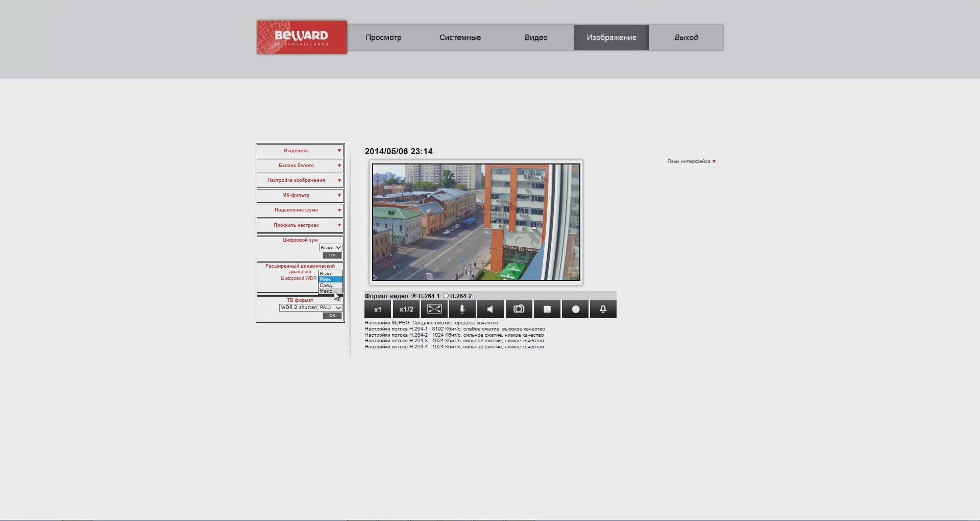980x521 pixels.
Task: Choose Макс. in the WDR list
Action: [x=327, y=291]
